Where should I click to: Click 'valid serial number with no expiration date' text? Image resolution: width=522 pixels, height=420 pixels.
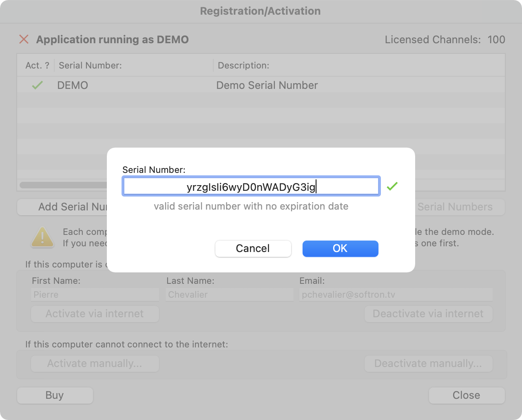251,206
